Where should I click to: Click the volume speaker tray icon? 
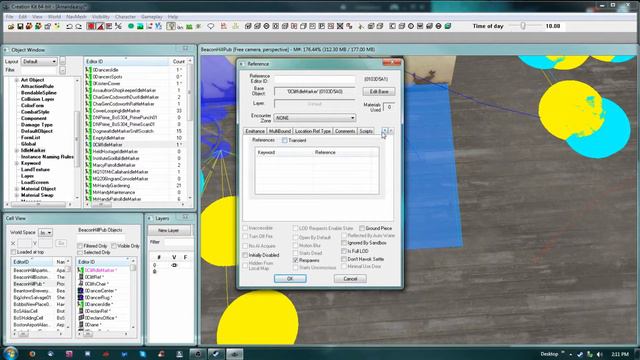[x=600, y=354]
